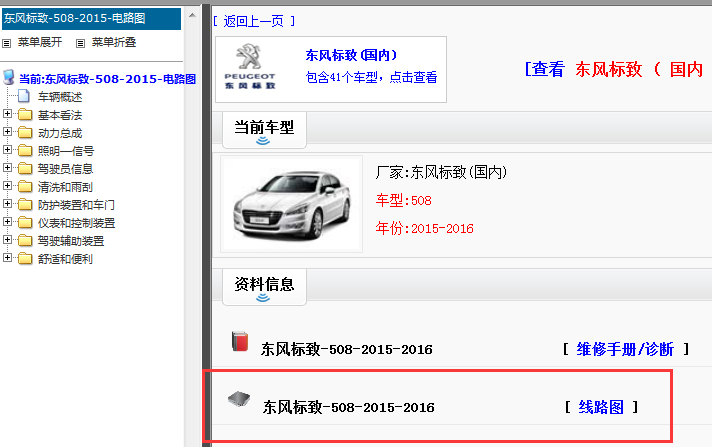Click the 照明—信号 label
Screen dimensions: 712x447
pos(66,151)
